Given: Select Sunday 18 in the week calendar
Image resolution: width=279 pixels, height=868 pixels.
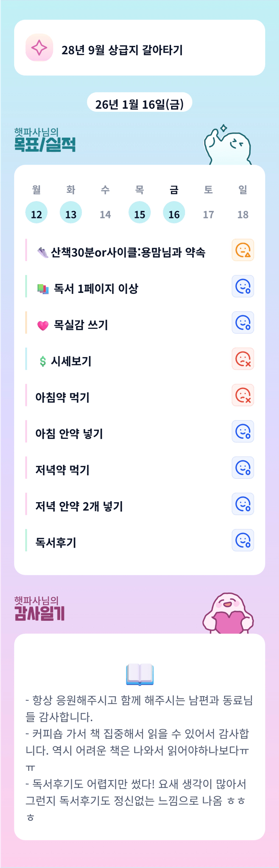Looking at the screenshot, I should tap(243, 214).
